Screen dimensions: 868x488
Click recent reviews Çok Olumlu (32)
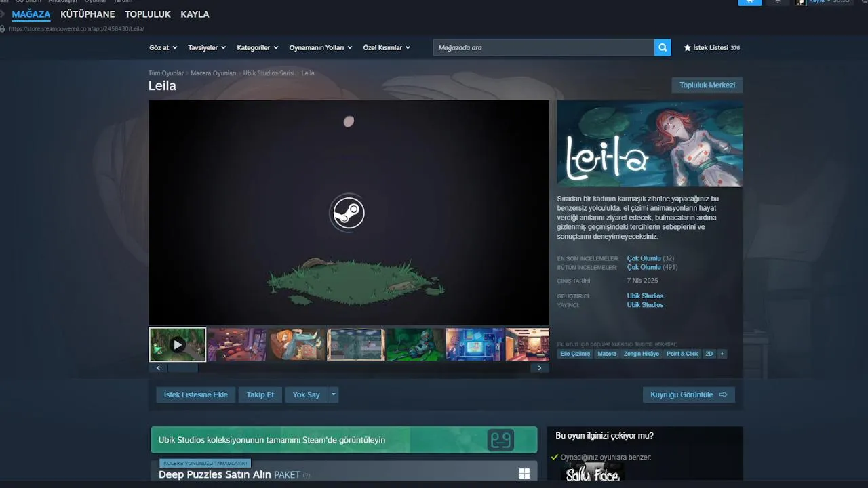point(650,258)
